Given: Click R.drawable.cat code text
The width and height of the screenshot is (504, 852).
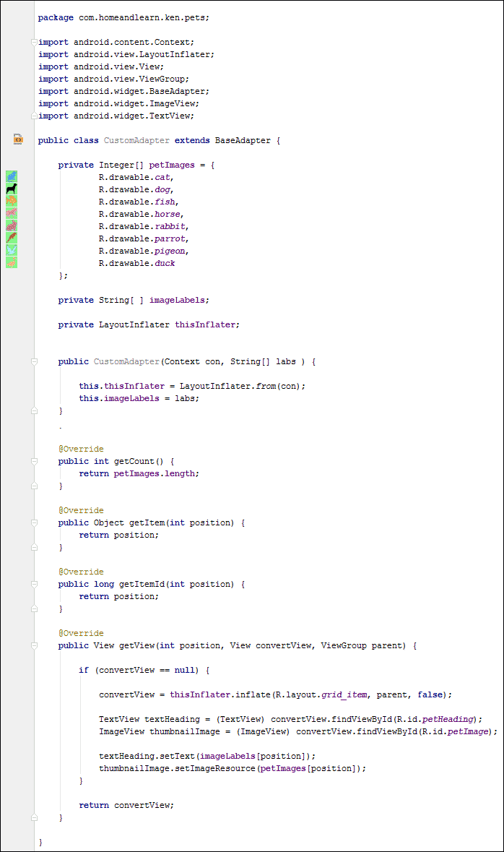Looking at the screenshot, I should point(136,177).
